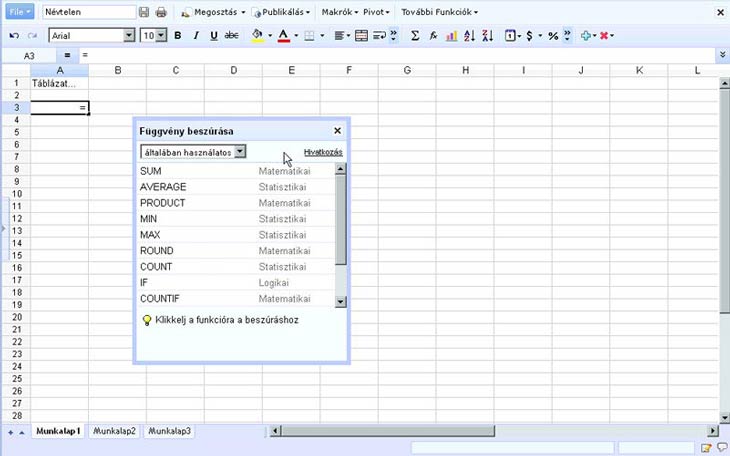Click the currency dollar format icon

pos(529,36)
